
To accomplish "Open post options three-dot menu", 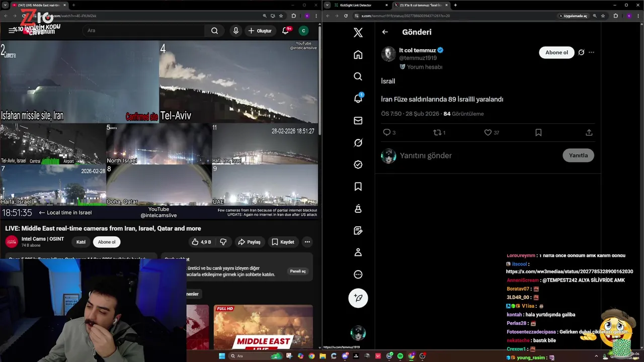I will [x=591, y=52].
